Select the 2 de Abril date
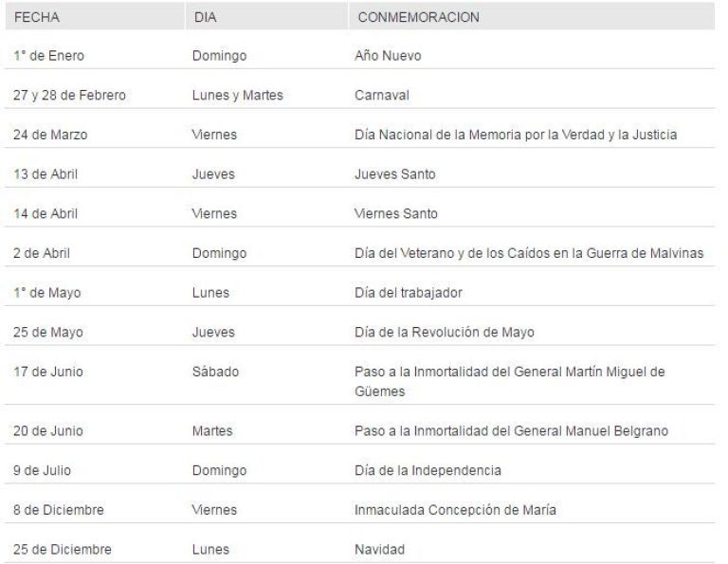 (42, 253)
